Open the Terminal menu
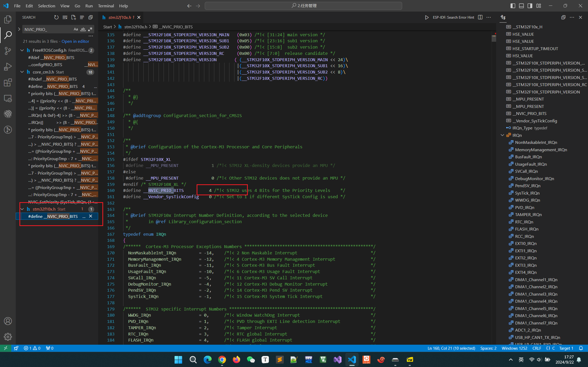The image size is (588, 367). coord(106,6)
